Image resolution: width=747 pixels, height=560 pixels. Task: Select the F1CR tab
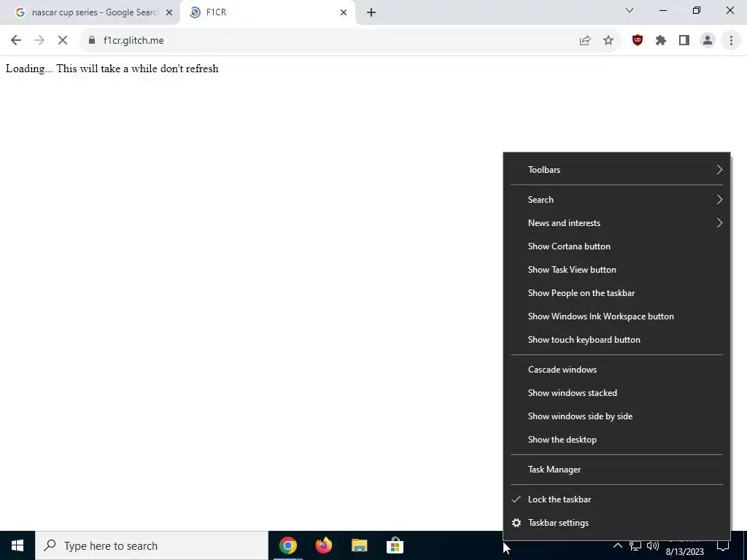267,12
